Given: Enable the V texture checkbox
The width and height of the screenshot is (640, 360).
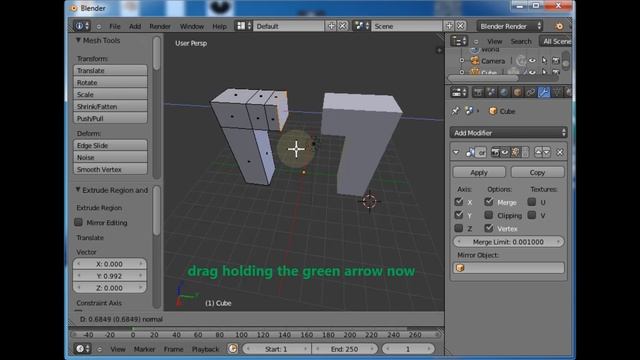Looking at the screenshot, I should click(x=532, y=215).
